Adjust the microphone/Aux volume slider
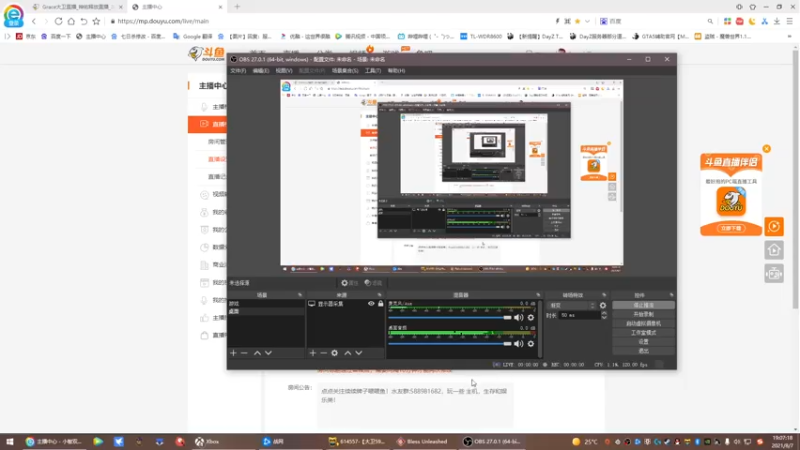Screen dimensions: 800x450 (x=449, y=317)
